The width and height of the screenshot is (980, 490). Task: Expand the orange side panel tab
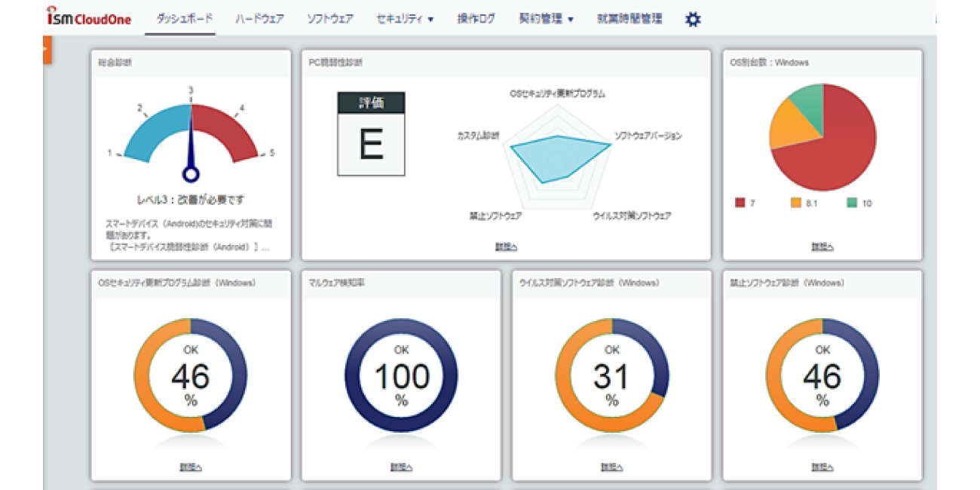pos(47,50)
